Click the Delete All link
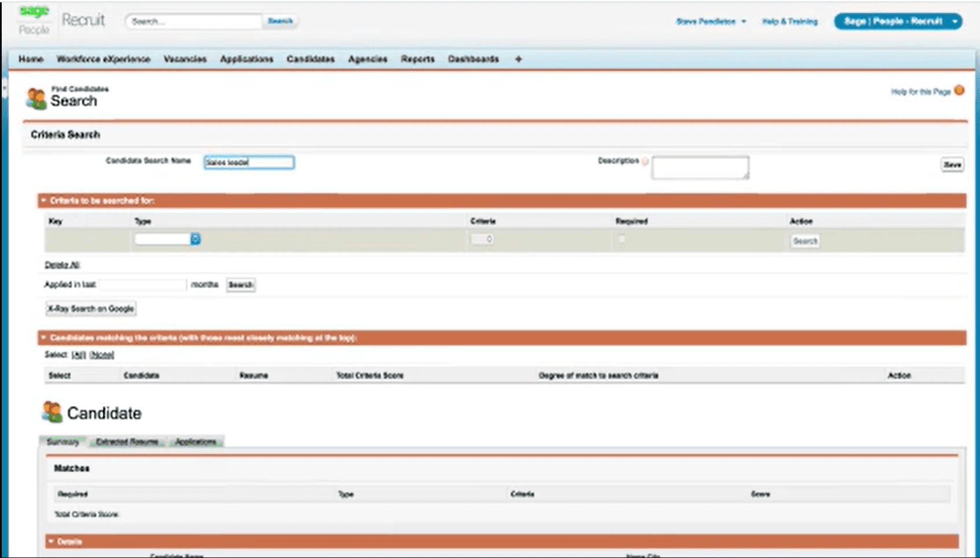Image resolution: width=980 pixels, height=558 pixels. click(62, 265)
